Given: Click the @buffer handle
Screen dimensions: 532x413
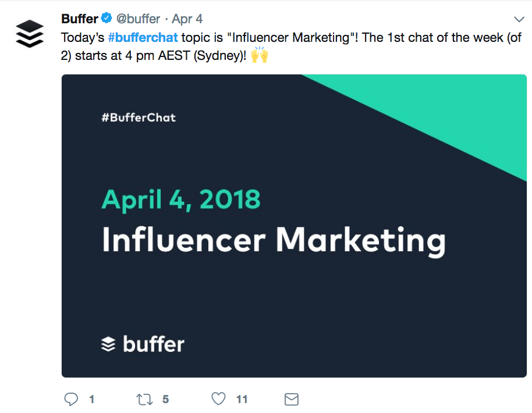Looking at the screenshot, I should click(139, 19).
